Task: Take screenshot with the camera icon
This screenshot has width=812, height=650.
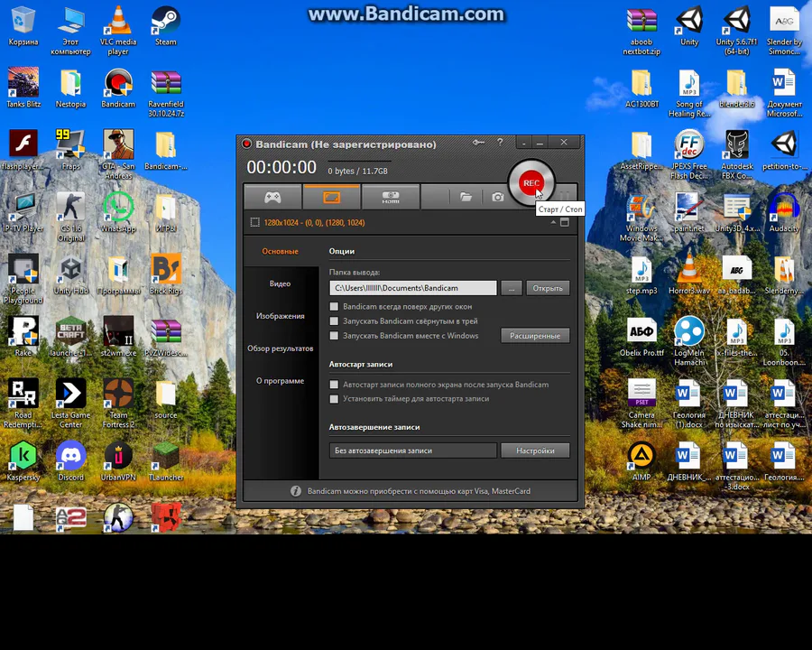Action: pyautogui.click(x=497, y=197)
